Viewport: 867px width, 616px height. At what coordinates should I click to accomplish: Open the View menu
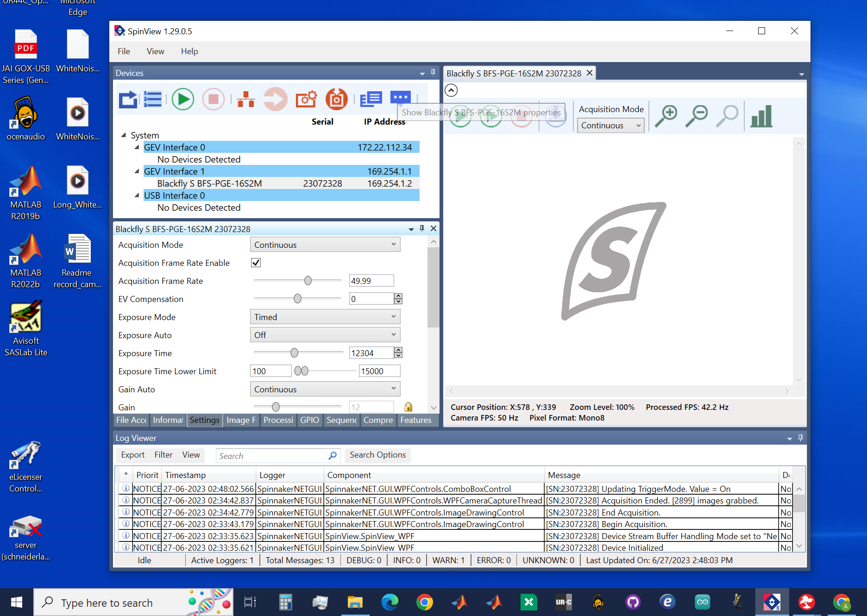click(x=155, y=51)
